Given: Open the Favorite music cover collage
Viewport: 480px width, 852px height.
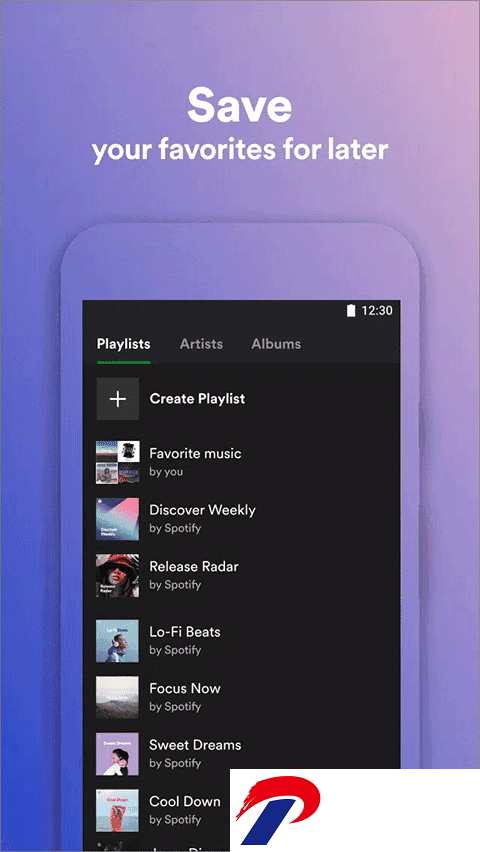Looking at the screenshot, I should tap(117, 462).
